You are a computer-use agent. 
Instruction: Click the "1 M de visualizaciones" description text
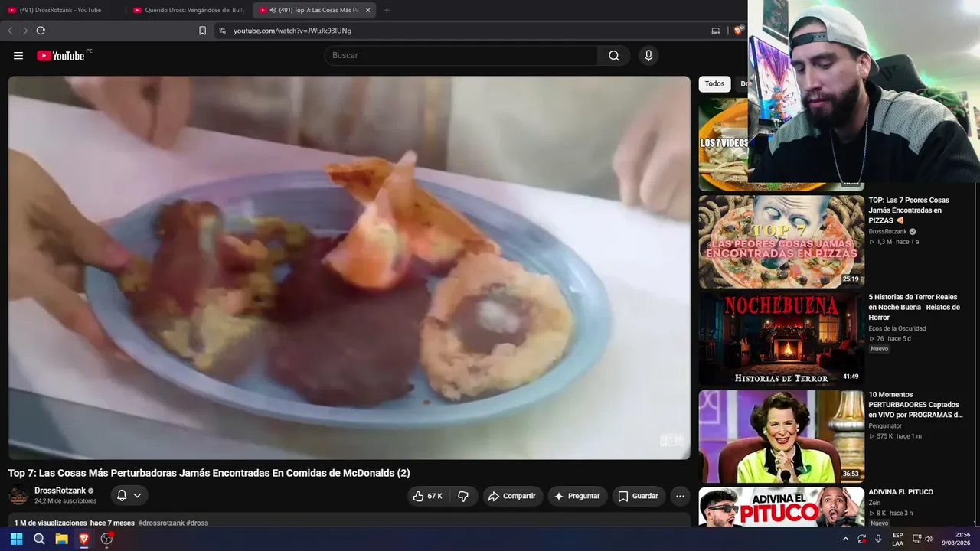pyautogui.click(x=51, y=523)
